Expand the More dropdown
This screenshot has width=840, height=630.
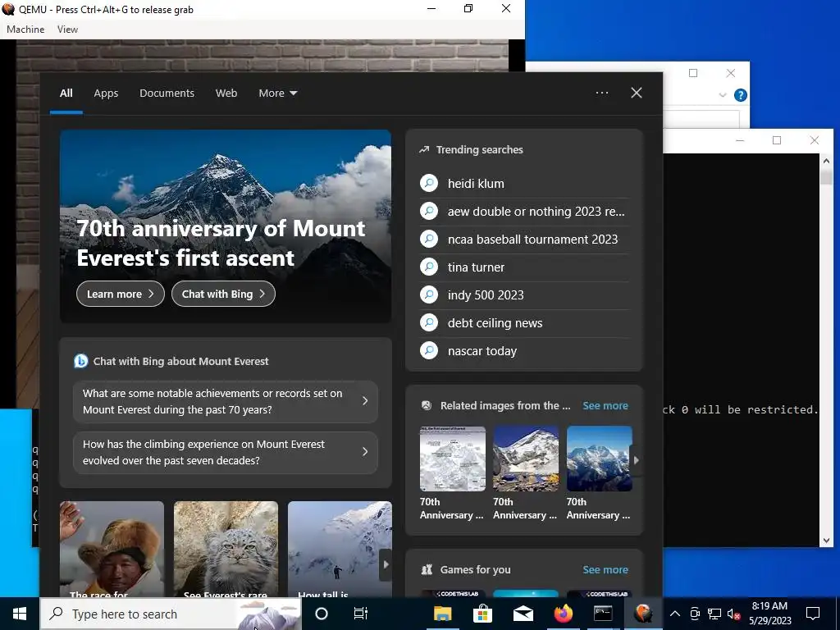(x=277, y=93)
